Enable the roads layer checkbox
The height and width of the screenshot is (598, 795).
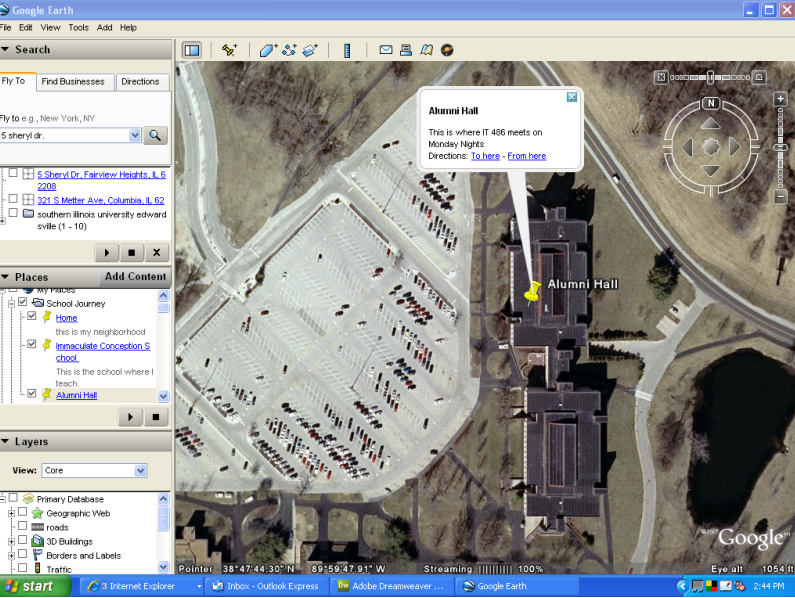[x=23, y=527]
